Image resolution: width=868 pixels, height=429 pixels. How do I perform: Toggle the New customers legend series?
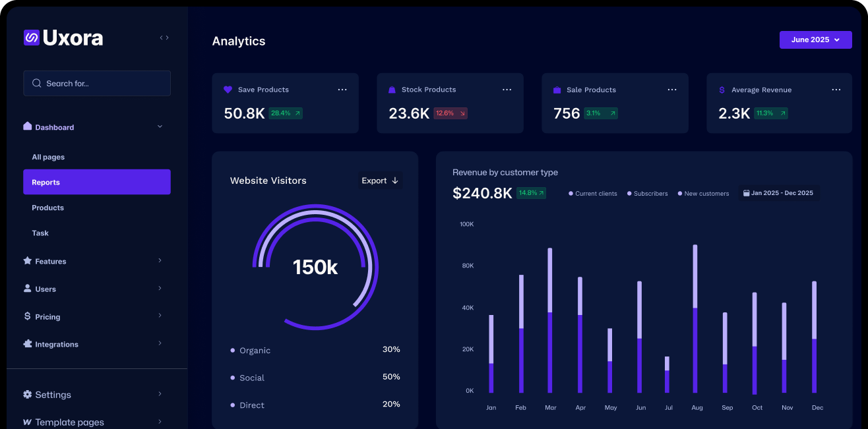(703, 194)
